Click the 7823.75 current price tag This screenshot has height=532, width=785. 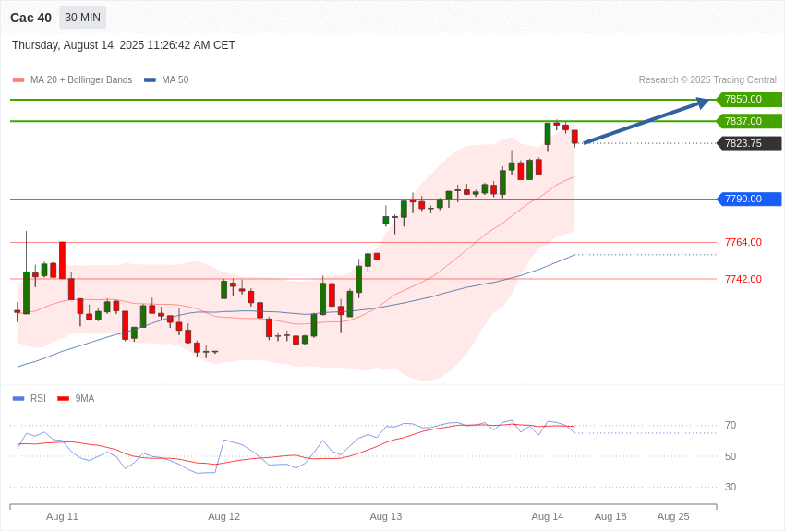pos(749,143)
